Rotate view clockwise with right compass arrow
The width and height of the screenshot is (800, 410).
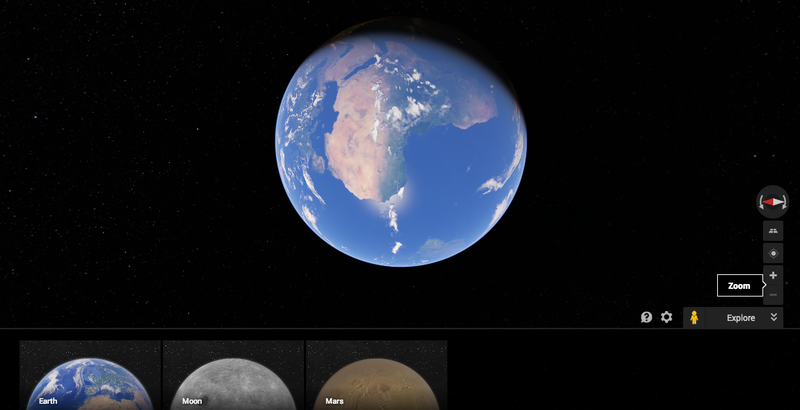[785, 202]
